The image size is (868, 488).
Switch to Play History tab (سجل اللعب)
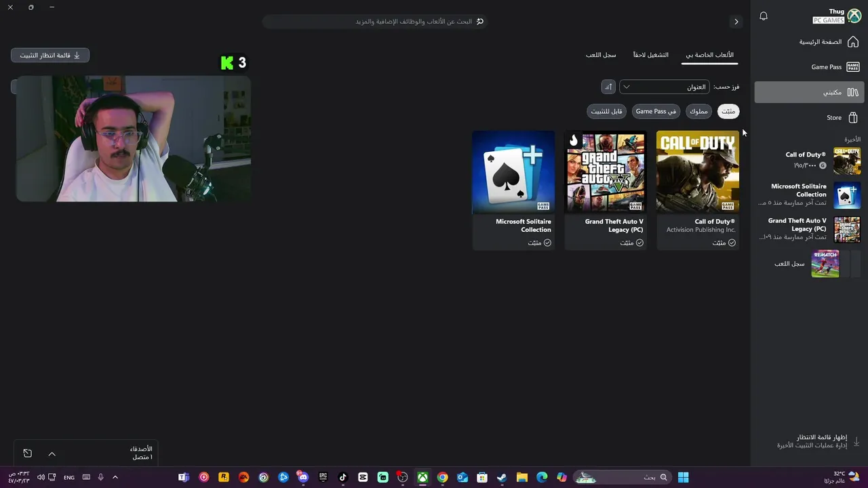point(601,55)
